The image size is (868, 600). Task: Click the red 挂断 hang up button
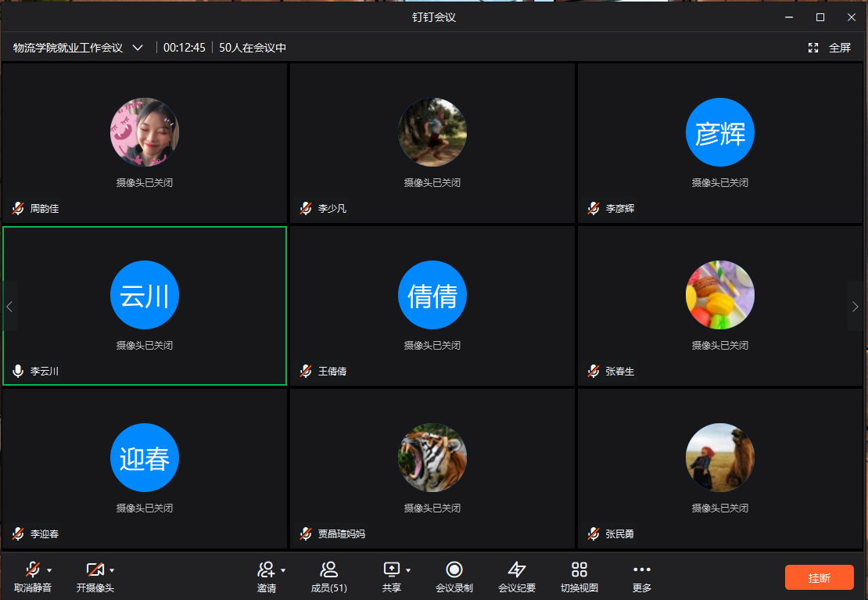pos(819,577)
